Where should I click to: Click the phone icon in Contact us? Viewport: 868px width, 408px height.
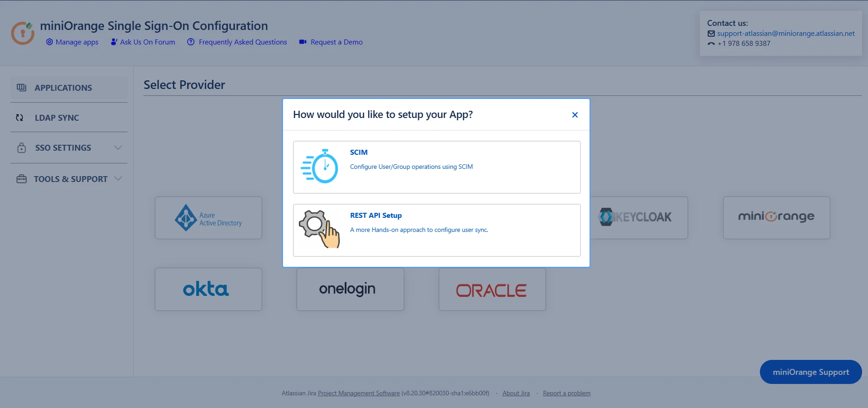pos(711,44)
